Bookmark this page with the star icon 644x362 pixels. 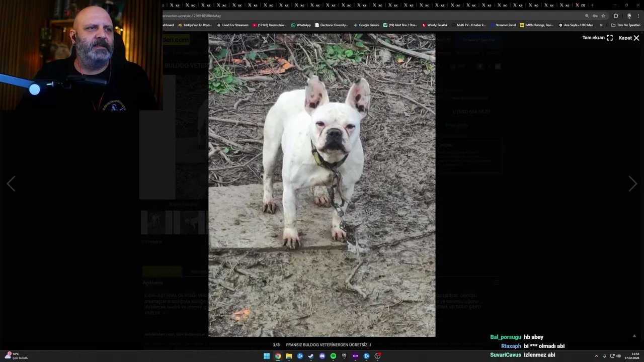(603, 16)
